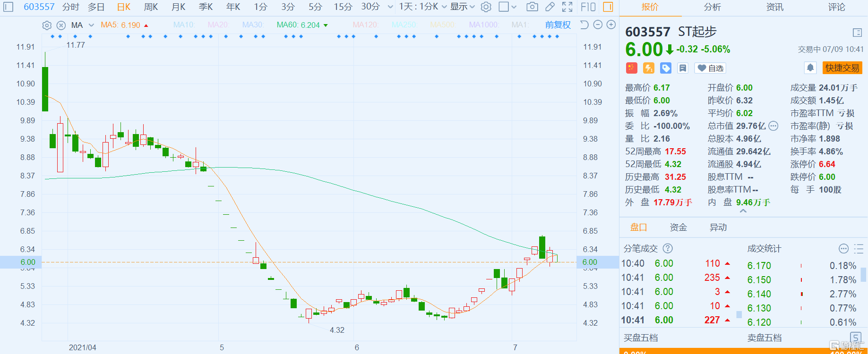Set price alert with bell icon

810,68
